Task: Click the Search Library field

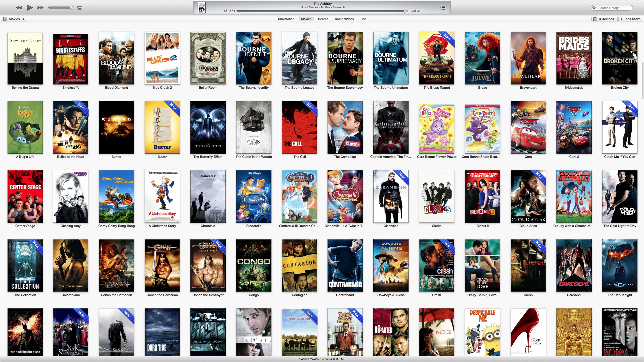Action: 612,8
